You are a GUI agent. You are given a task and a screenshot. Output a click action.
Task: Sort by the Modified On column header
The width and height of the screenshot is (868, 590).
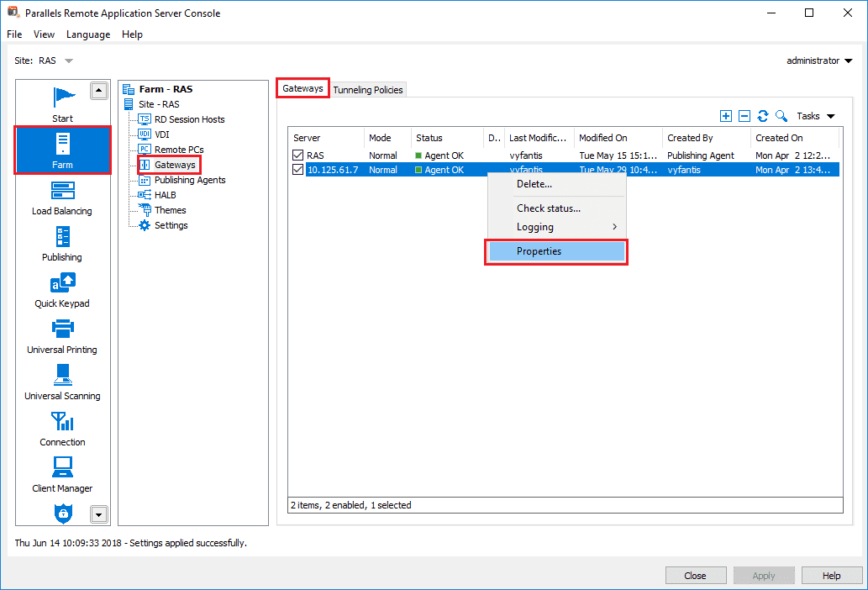618,138
